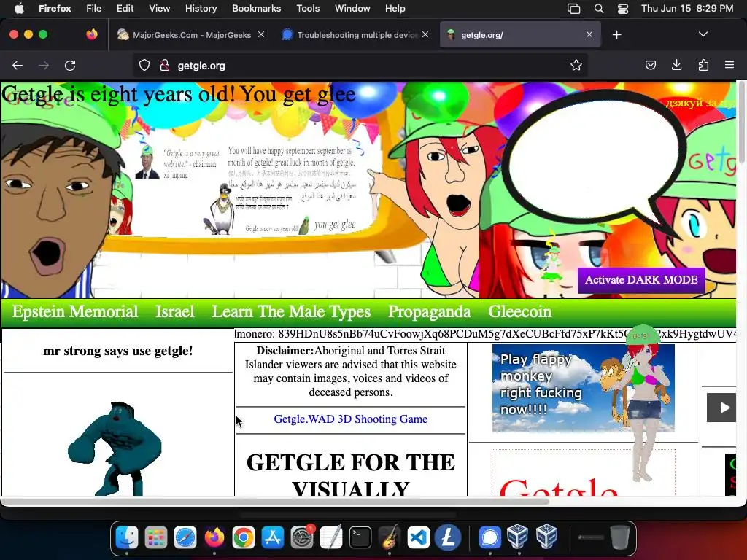Select the getgle.org tab

click(x=520, y=34)
